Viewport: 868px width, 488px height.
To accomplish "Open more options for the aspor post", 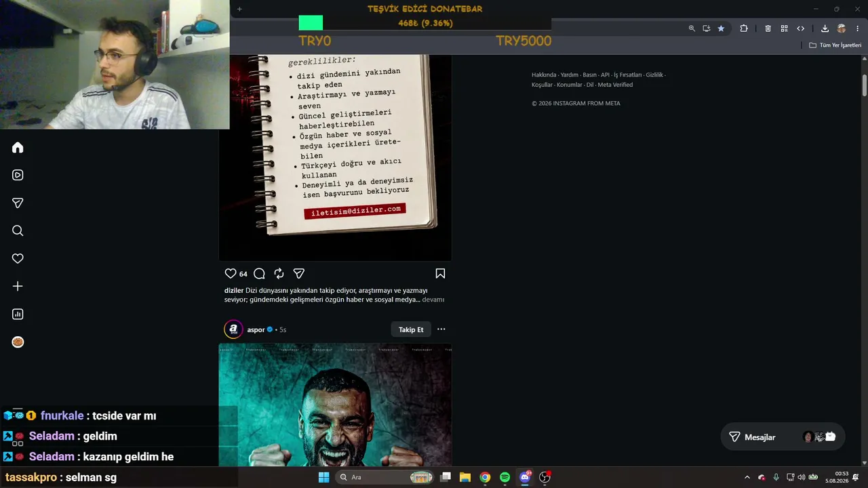I will (441, 329).
